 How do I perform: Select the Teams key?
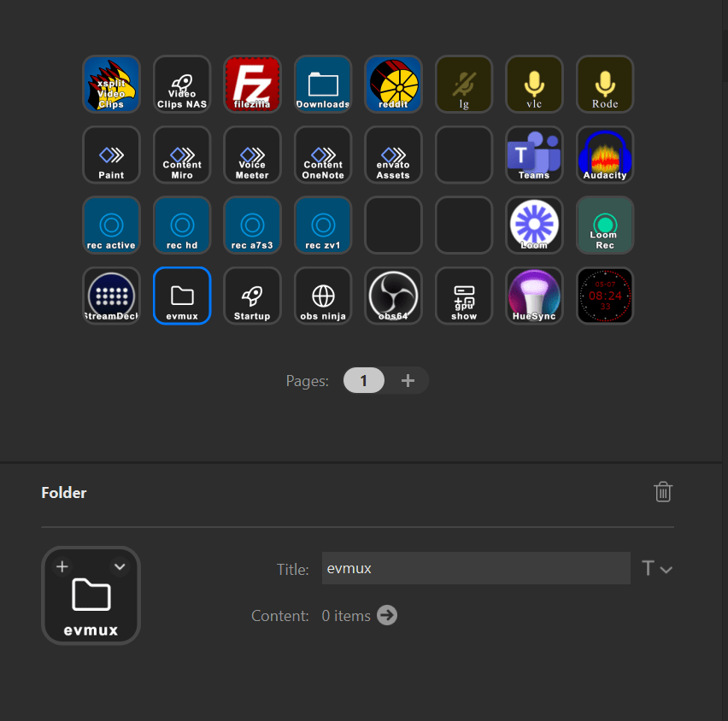pyautogui.click(x=534, y=155)
